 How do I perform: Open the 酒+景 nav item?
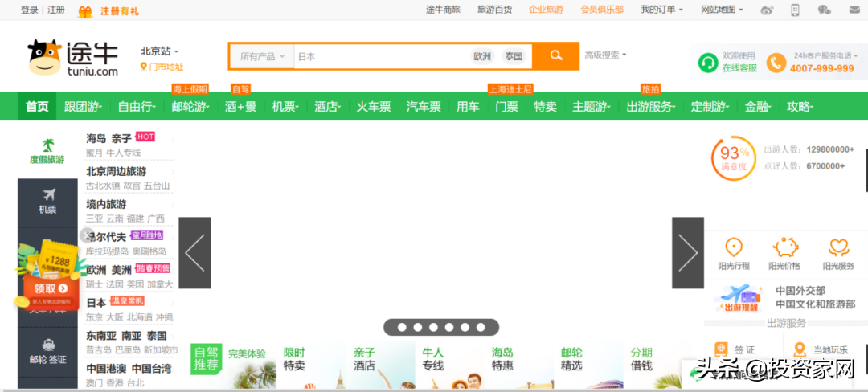pyautogui.click(x=240, y=107)
